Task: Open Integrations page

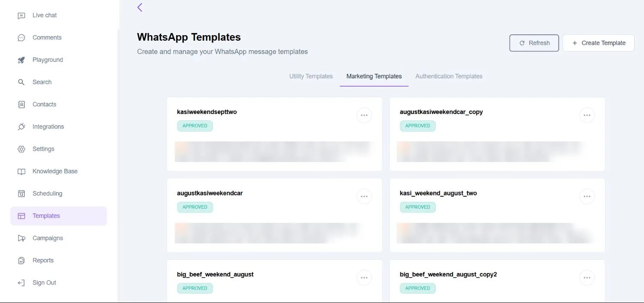Action: [48, 127]
